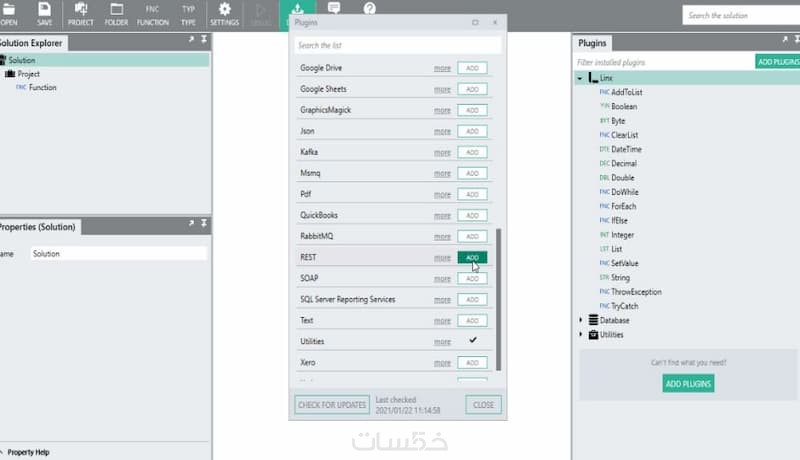Save the solution with the SAVE icon
800x460 pixels.
point(44,14)
